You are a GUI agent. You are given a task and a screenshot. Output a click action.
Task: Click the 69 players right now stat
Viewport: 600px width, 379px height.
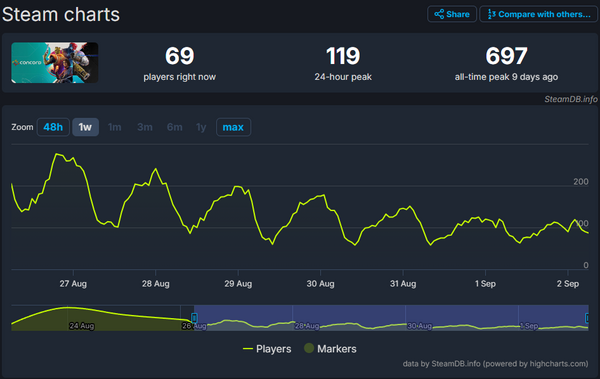pyautogui.click(x=179, y=64)
